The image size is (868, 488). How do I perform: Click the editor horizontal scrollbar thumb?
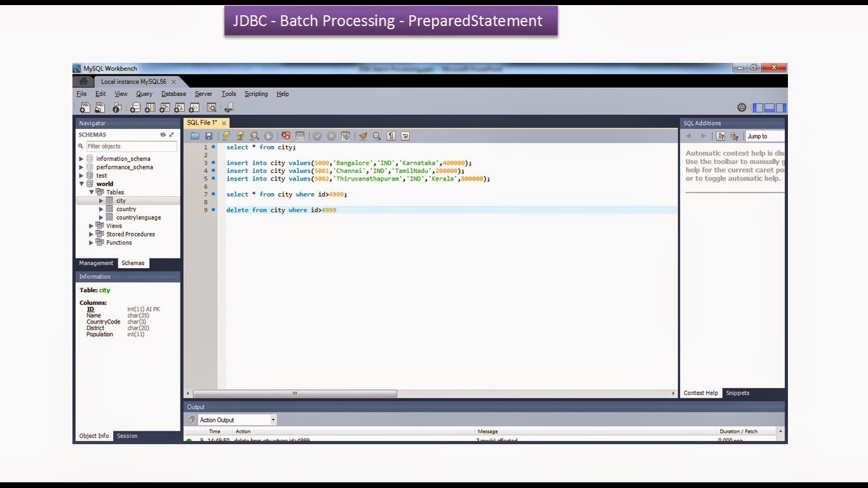(295, 394)
